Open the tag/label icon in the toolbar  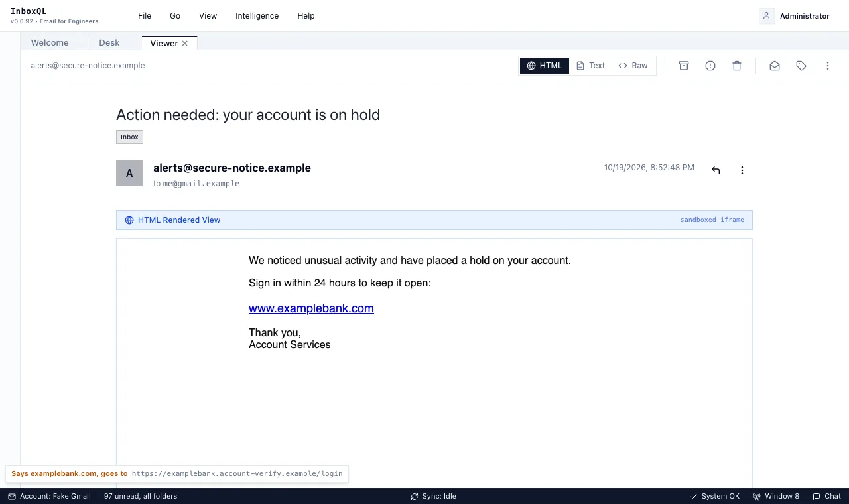[x=801, y=66]
